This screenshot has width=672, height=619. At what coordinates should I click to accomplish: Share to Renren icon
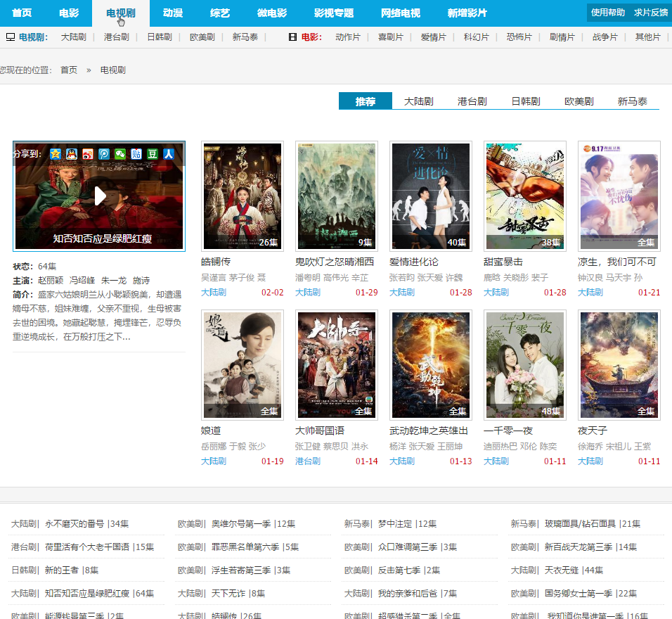coord(169,154)
